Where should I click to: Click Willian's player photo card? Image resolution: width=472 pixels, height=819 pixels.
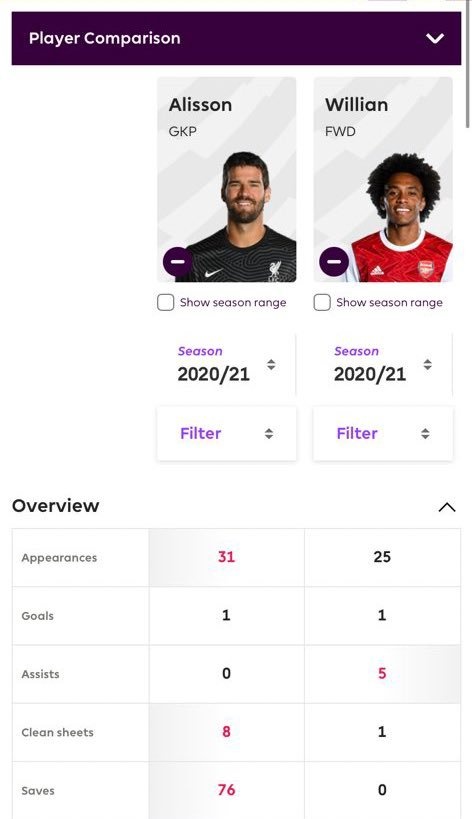(383, 180)
